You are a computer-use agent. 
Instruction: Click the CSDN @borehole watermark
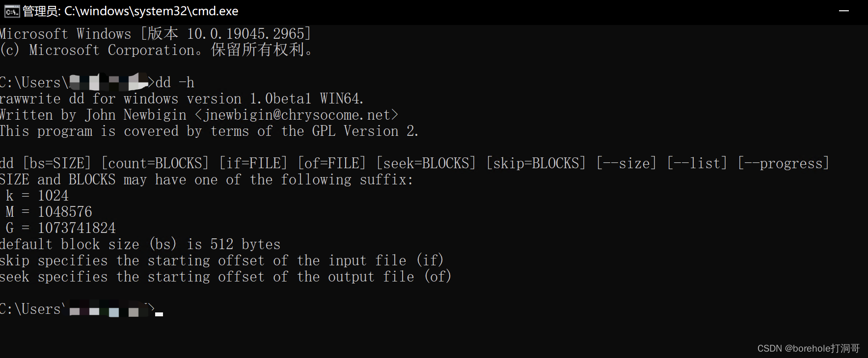[808, 348]
